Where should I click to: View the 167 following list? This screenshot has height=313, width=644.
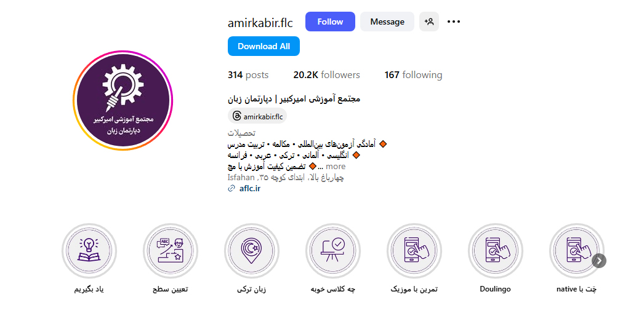[x=413, y=75]
